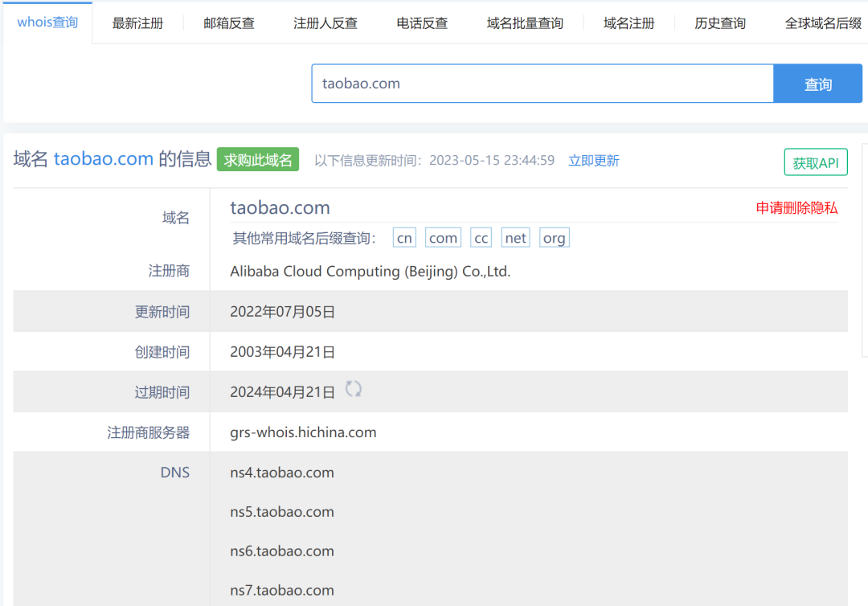The height and width of the screenshot is (606, 868).
Task: Select the cn domain suffix
Action: [x=404, y=238]
